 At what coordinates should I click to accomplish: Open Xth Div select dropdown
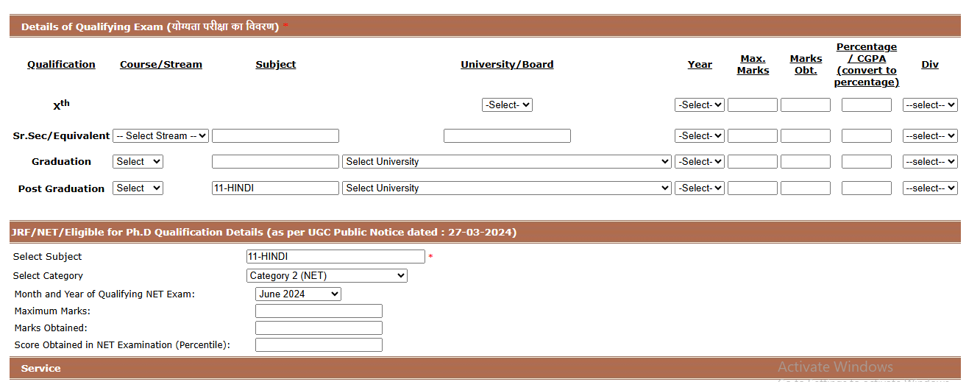click(930, 105)
